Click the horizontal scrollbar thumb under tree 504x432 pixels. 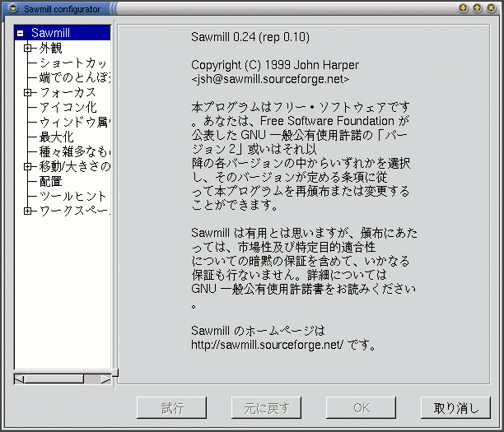pos(54,379)
